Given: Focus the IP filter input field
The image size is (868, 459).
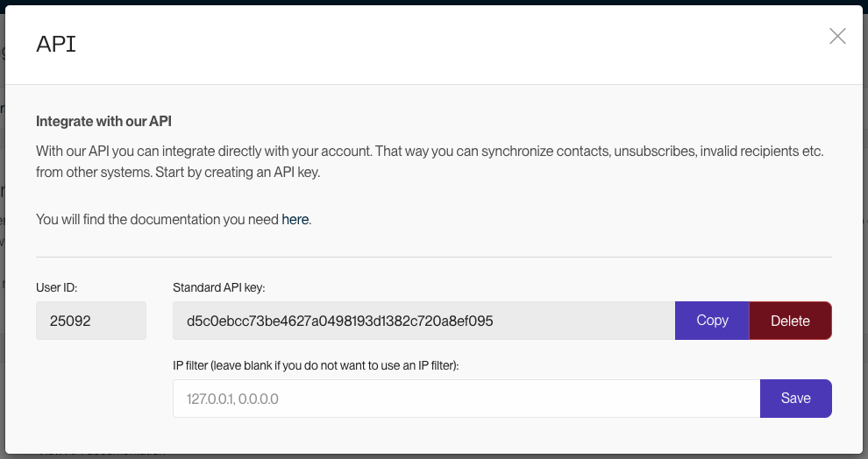Looking at the screenshot, I should pyautogui.click(x=466, y=399).
